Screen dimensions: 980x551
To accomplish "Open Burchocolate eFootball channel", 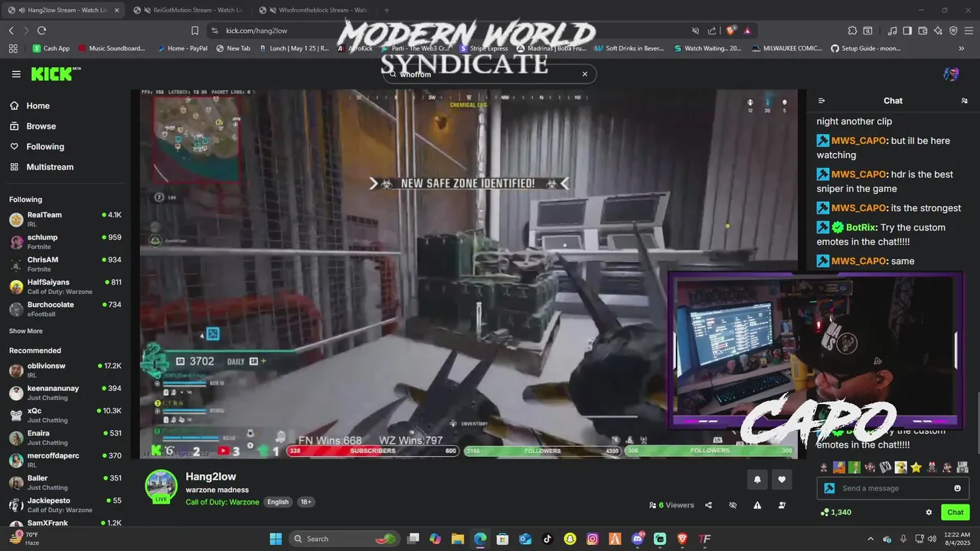I will 65,308.
